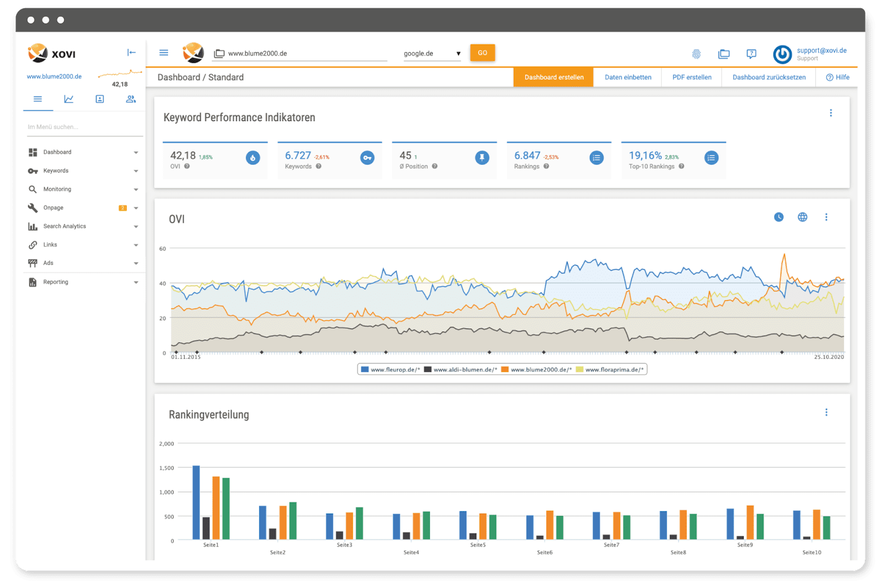
Task: Click the Rankings info question mark
Action: tap(546, 166)
